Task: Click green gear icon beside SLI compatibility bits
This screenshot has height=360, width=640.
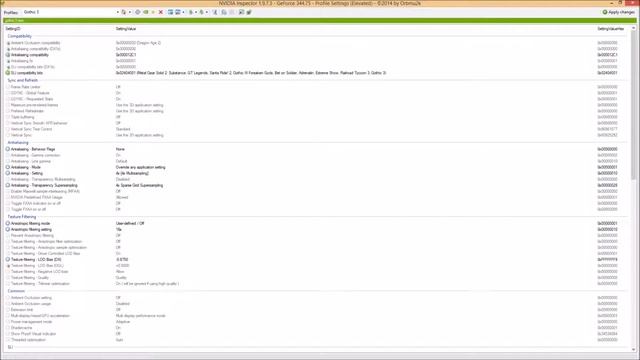Action: 8,73
